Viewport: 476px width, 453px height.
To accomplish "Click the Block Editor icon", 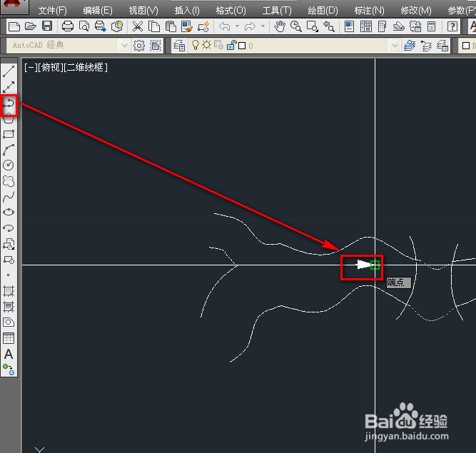I will (203, 26).
